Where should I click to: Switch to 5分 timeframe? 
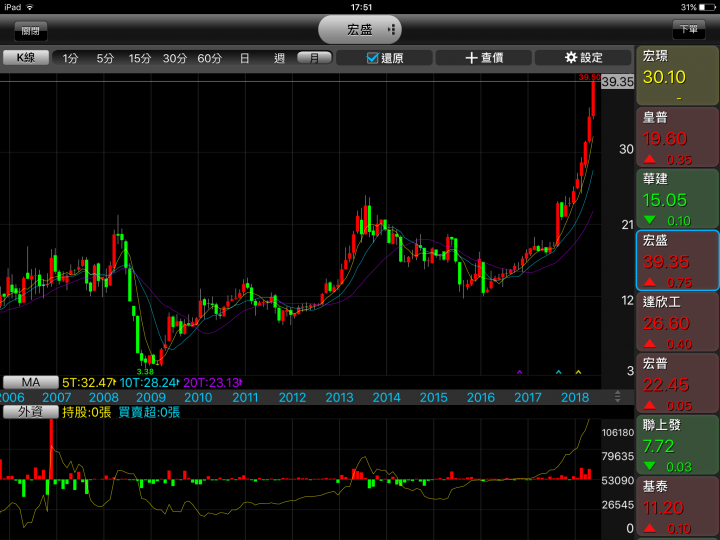pyautogui.click(x=105, y=58)
